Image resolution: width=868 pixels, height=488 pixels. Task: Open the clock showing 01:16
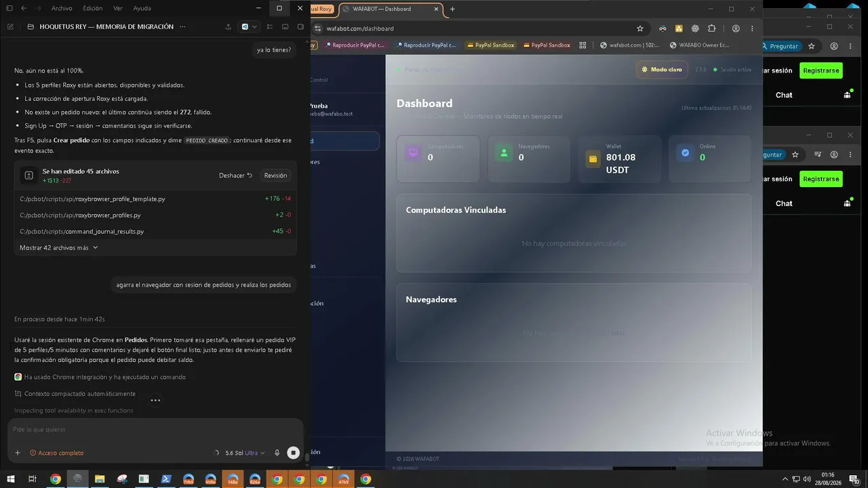(x=828, y=479)
